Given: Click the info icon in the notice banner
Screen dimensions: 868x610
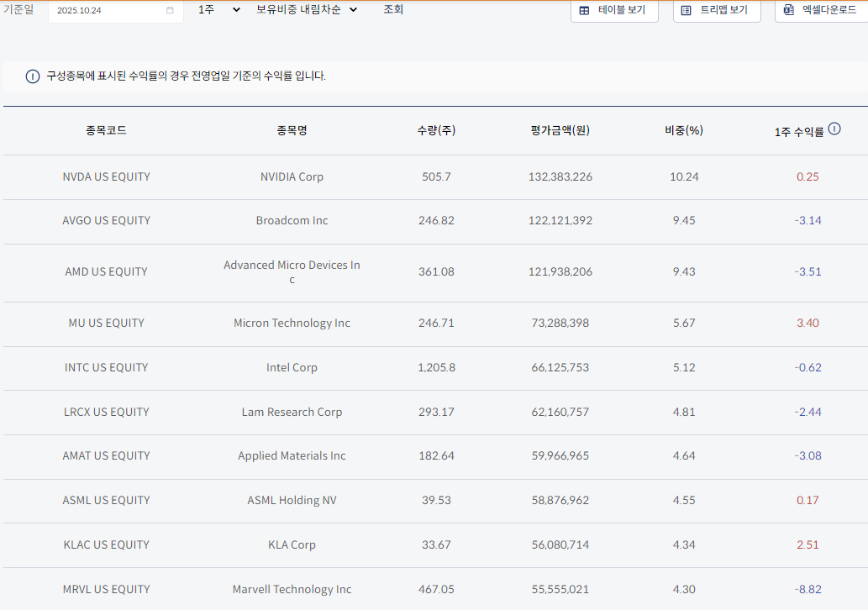Looking at the screenshot, I should tap(33, 76).
